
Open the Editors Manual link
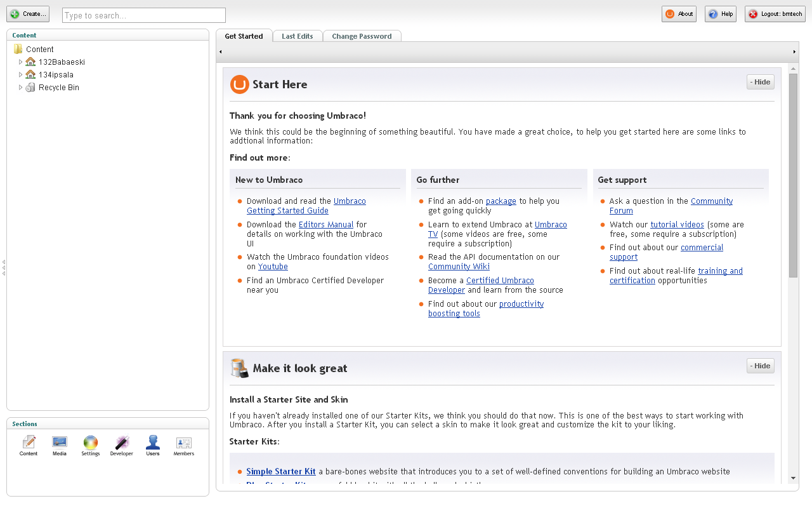(x=326, y=225)
